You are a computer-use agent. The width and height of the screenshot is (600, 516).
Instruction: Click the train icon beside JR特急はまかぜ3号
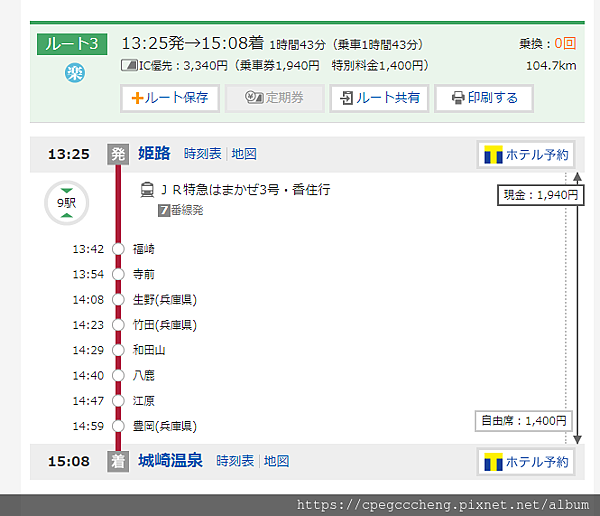coord(147,189)
